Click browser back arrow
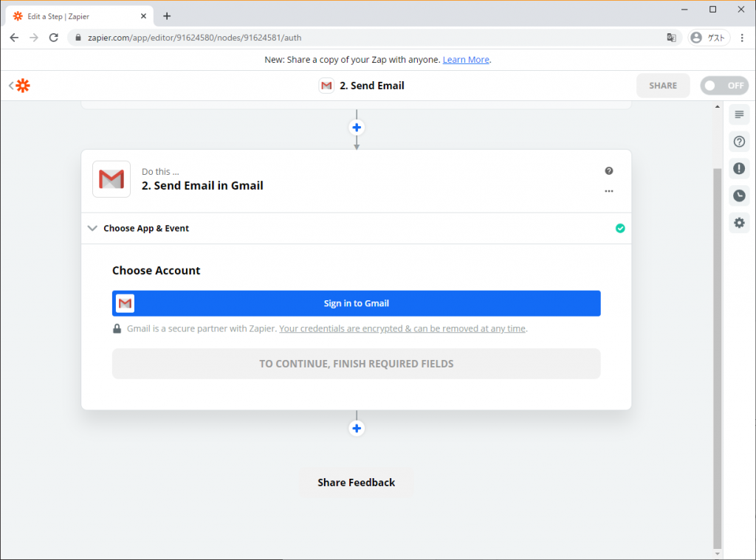Screen dimensions: 756x560 pyautogui.click(x=14, y=38)
